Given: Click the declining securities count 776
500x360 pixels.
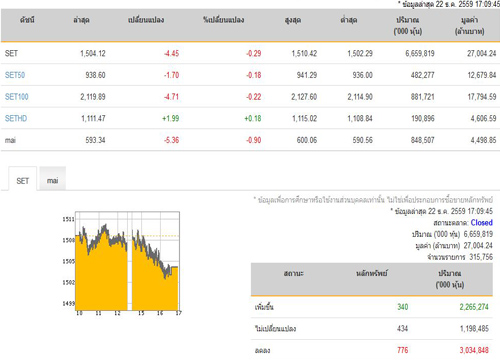Looking at the screenshot, I should tap(403, 350).
